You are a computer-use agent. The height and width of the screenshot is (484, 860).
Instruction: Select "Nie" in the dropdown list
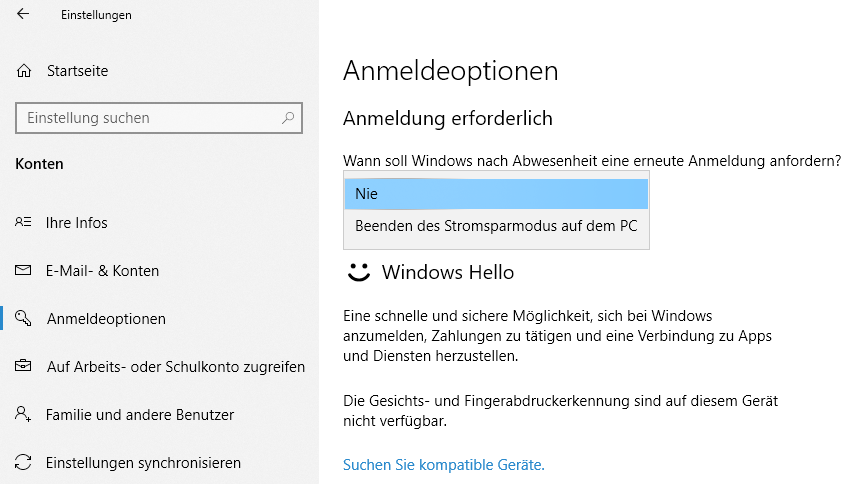[496, 194]
